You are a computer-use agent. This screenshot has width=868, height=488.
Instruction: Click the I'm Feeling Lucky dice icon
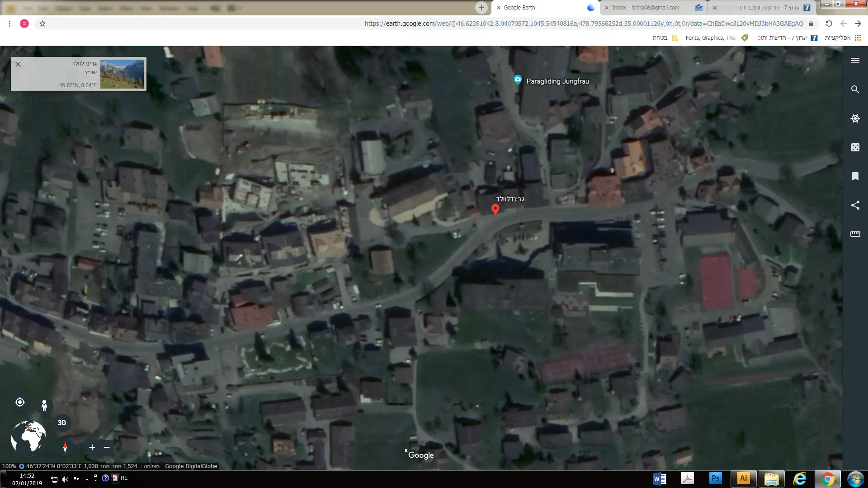coord(855,147)
